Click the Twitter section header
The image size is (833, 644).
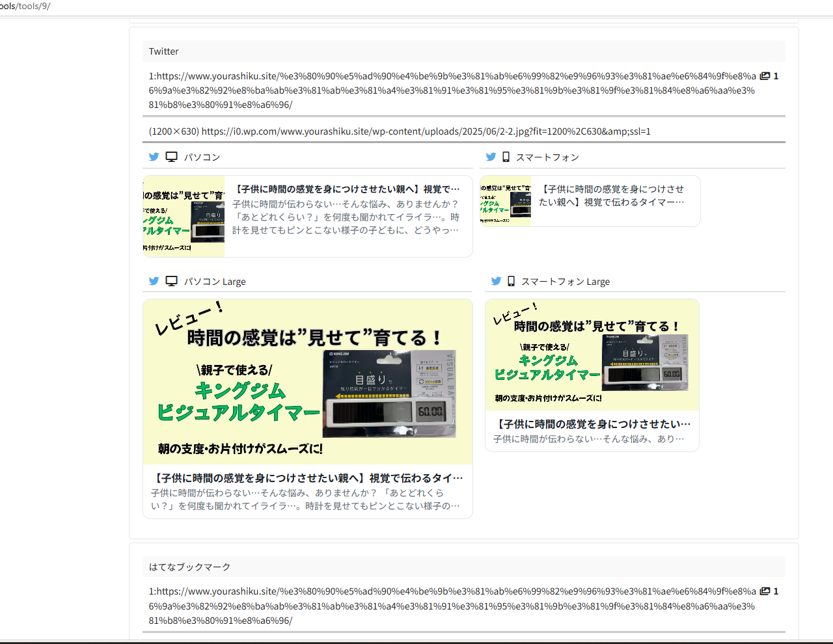tap(463, 51)
